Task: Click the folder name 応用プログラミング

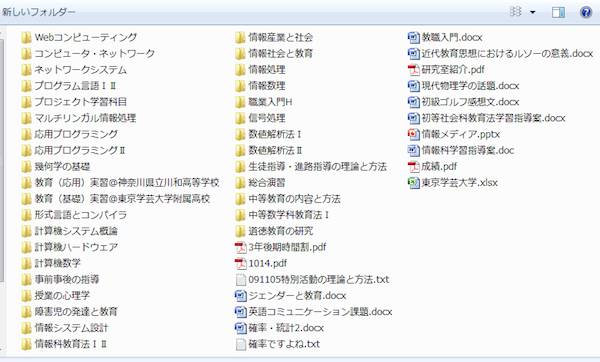Action: (x=76, y=134)
